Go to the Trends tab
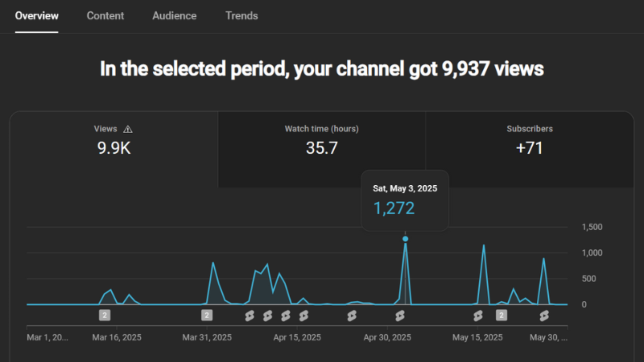 pyautogui.click(x=241, y=16)
